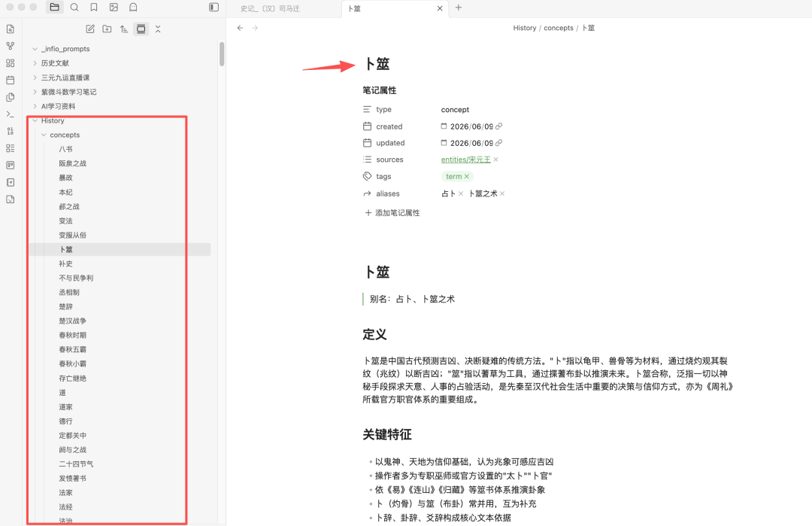Toggle the left sidebar panel icon
812x526 pixels.
click(x=214, y=8)
